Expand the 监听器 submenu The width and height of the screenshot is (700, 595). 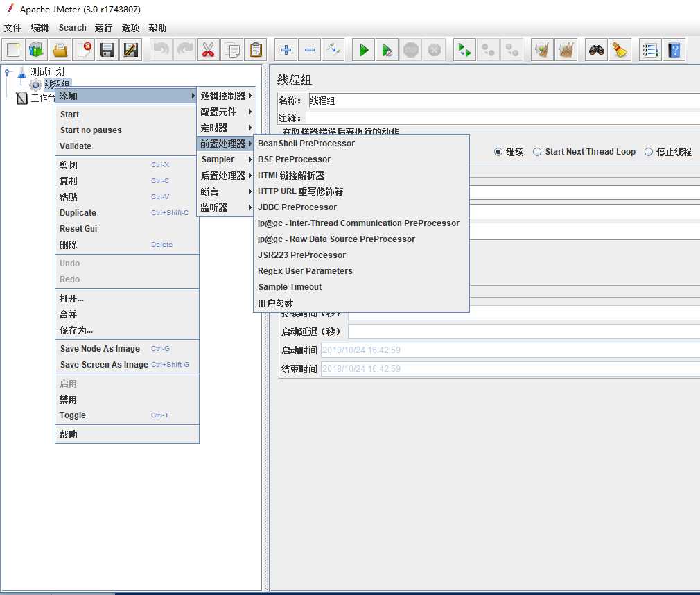226,208
